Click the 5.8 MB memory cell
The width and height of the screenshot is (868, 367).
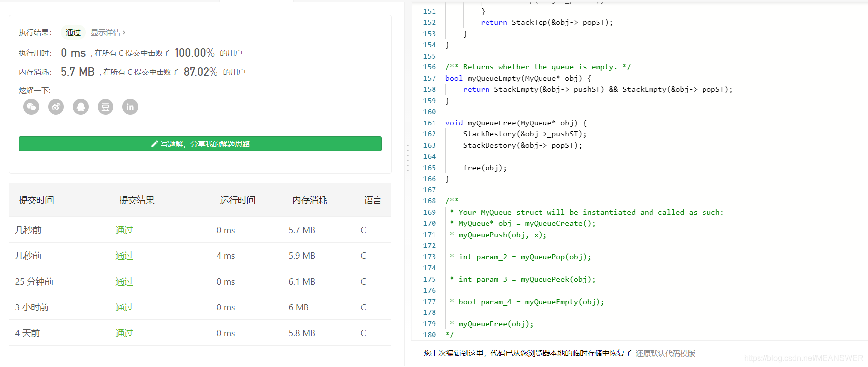tap(302, 333)
